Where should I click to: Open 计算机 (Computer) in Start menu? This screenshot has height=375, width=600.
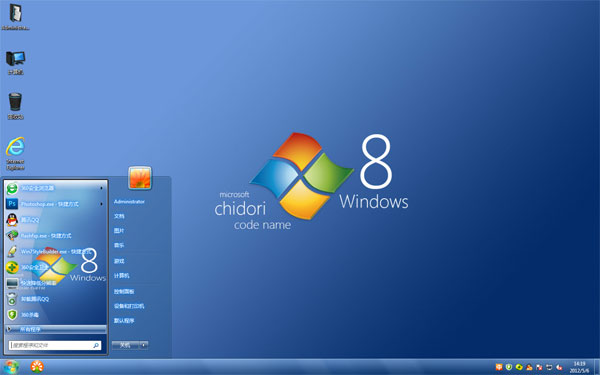tap(122, 276)
